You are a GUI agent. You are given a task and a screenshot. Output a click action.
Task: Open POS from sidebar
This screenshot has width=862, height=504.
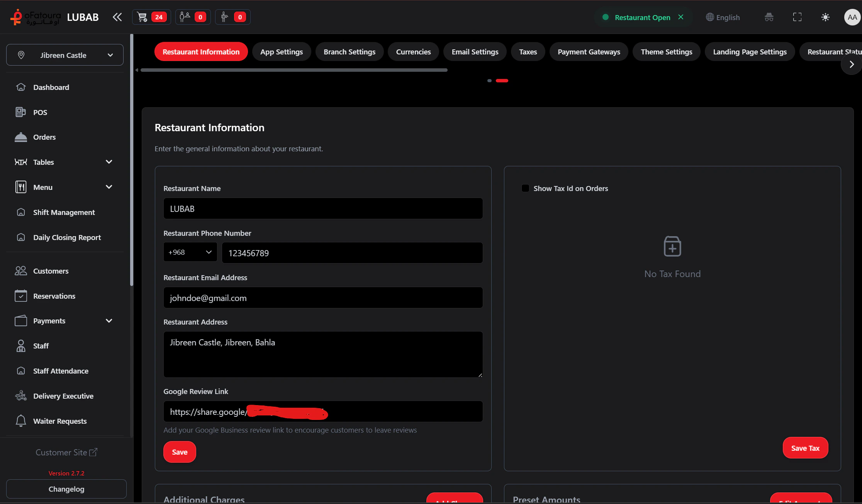[40, 112]
